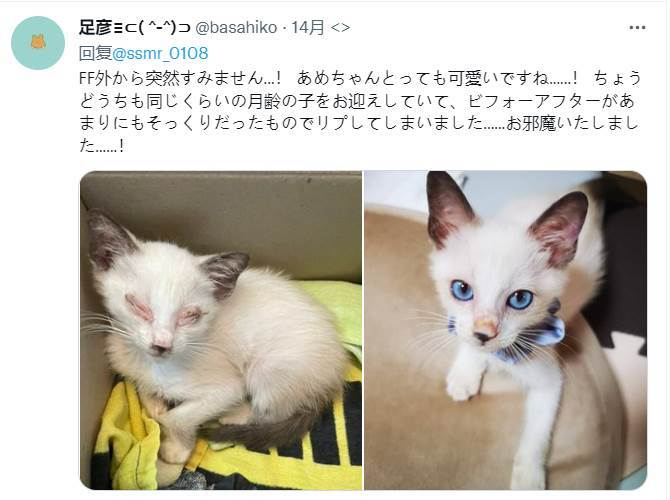Click the kaomoji ≡⊂( ^-^)⊃ in the display name
This screenshot has height=500, width=670.
152,28
